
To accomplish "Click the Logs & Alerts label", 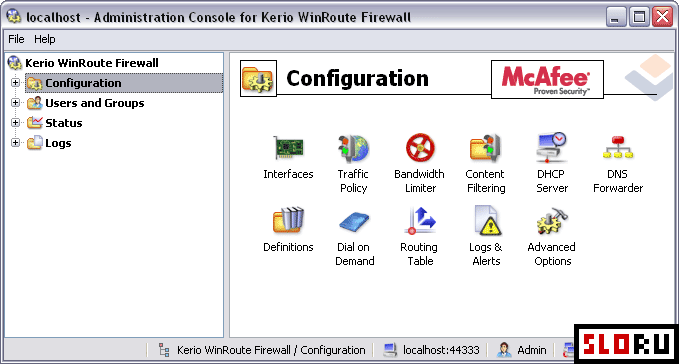I will click(486, 254).
